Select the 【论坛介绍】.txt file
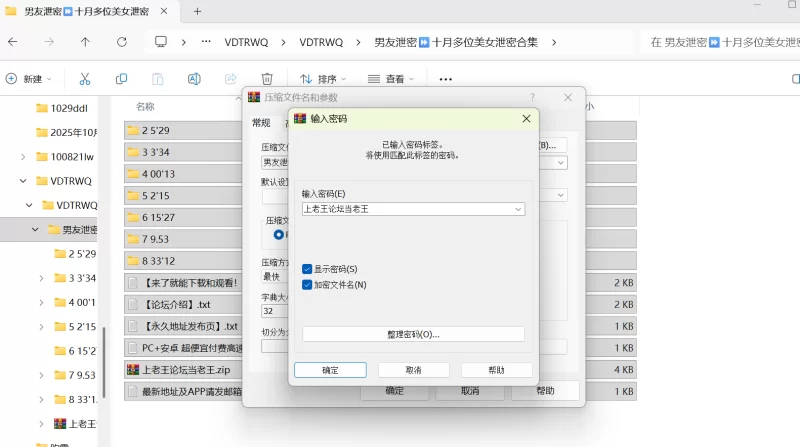800x447 pixels. tap(176, 304)
